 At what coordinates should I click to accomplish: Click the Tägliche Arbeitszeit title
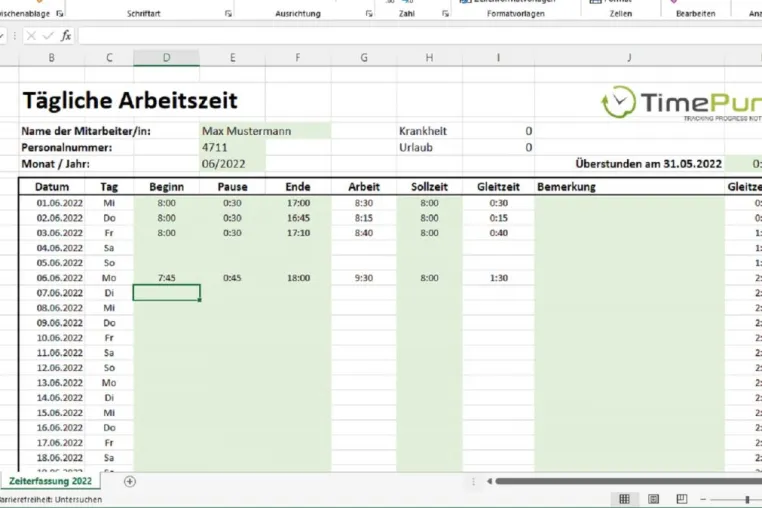[x=130, y=101]
